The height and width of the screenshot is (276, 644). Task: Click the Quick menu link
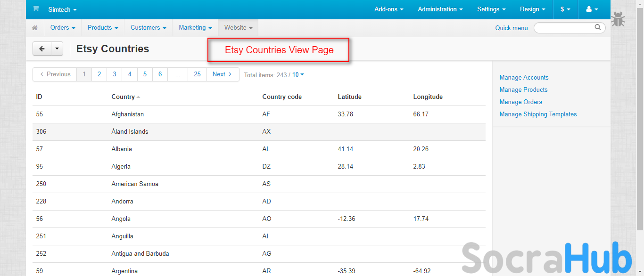511,28
